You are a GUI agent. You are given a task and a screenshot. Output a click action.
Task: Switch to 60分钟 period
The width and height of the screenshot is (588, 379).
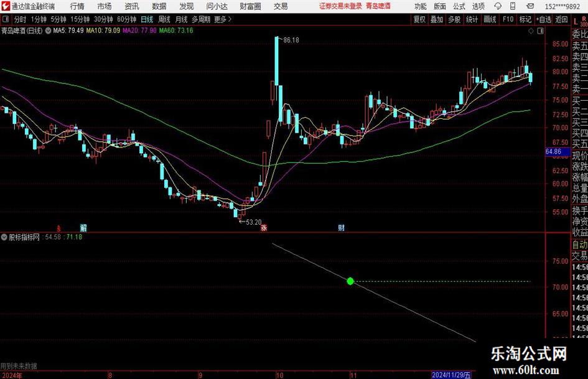click(x=126, y=19)
